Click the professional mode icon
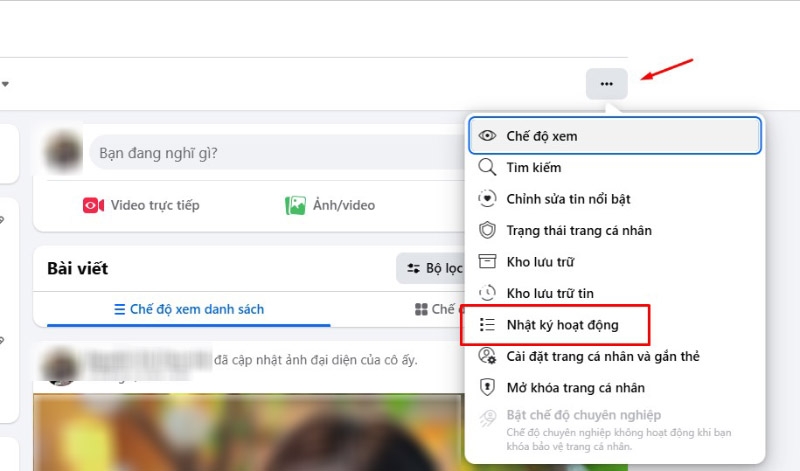 (x=488, y=418)
